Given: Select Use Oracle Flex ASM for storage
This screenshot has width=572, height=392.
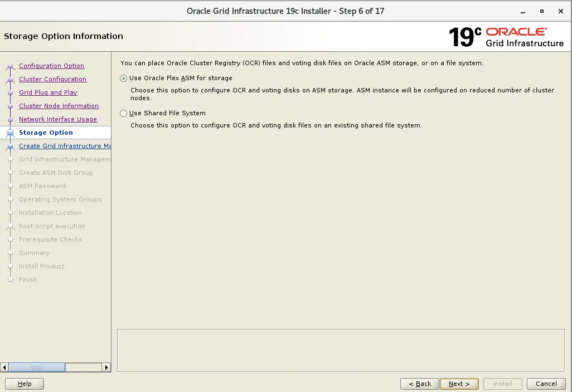Looking at the screenshot, I should [123, 78].
